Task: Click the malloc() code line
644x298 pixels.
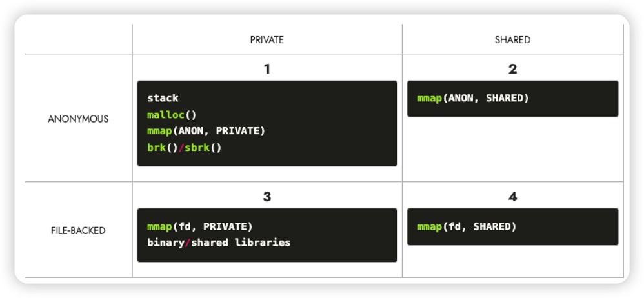Action: tap(171, 115)
